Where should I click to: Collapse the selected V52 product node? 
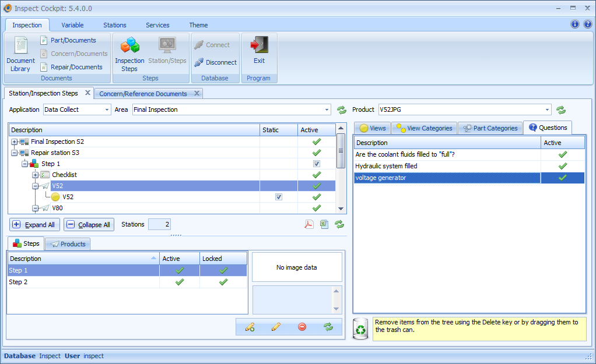tap(36, 186)
